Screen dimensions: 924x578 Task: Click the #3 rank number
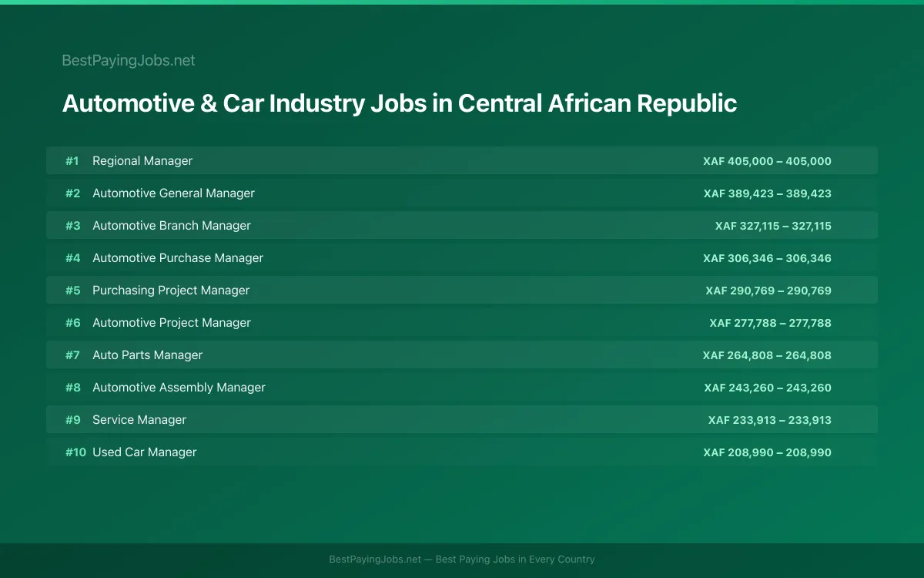72,226
